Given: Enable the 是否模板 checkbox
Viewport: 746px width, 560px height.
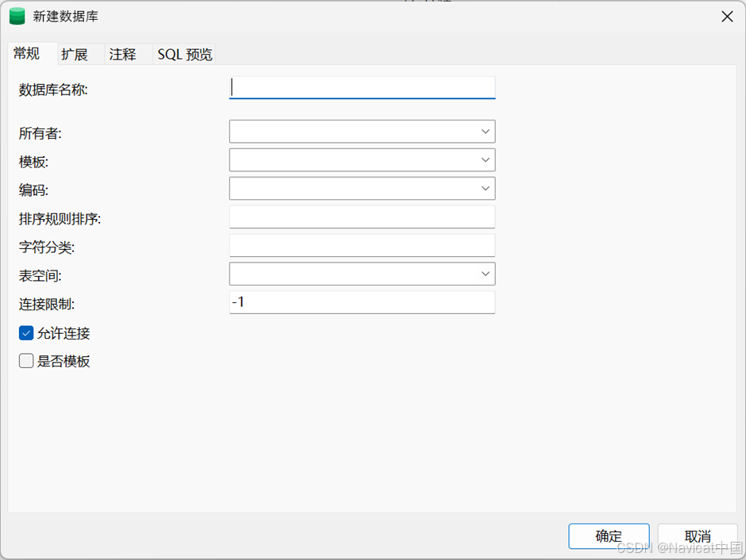Looking at the screenshot, I should tap(26, 361).
